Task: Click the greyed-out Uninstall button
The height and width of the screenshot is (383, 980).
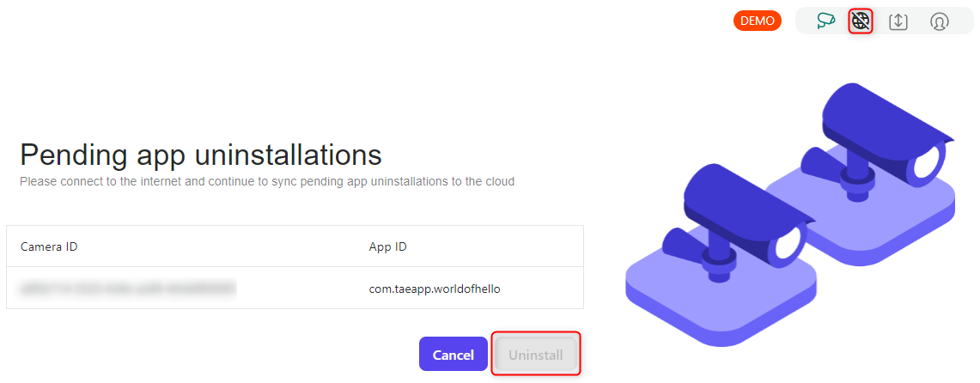Action: click(x=536, y=355)
